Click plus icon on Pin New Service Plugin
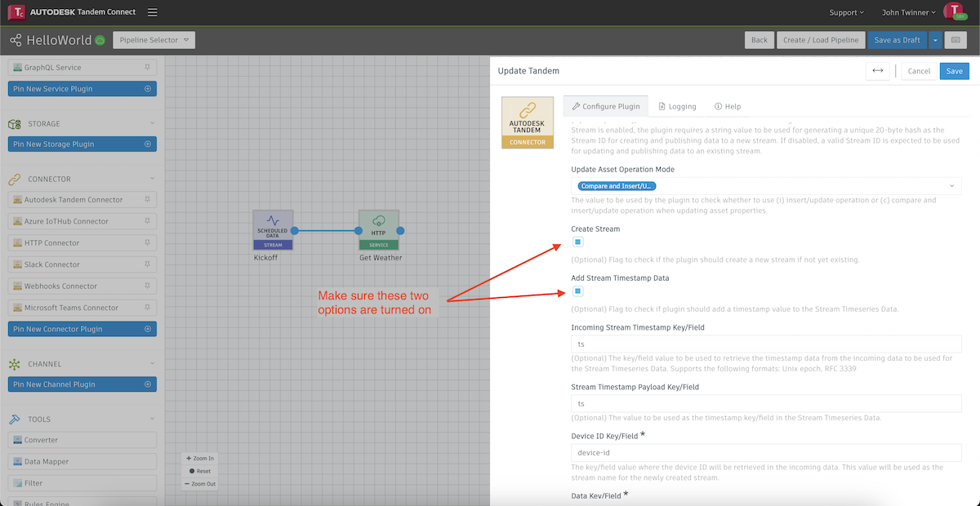 (x=148, y=89)
